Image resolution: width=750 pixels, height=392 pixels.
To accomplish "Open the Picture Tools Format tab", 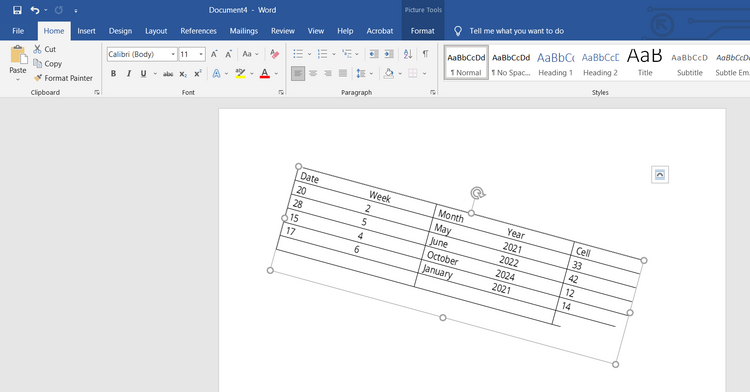I will pyautogui.click(x=422, y=31).
